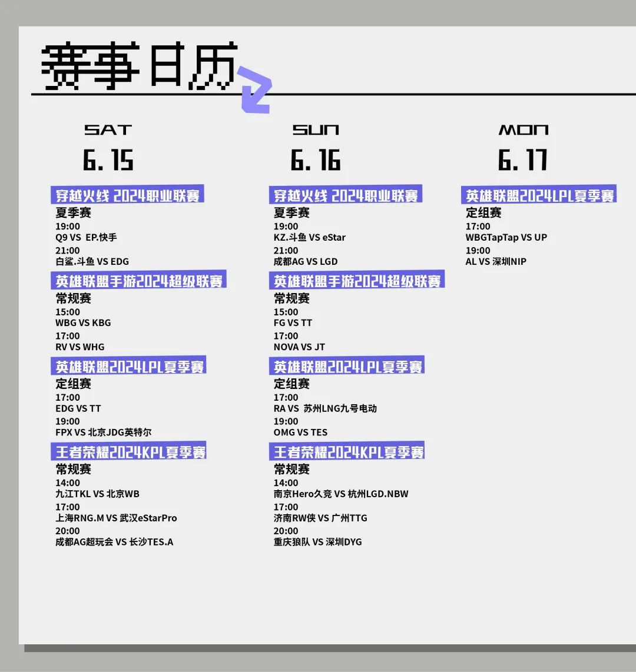This screenshot has width=636, height=672.
Task: Select the Q9 VS EP.快手 match
Action: (86, 237)
